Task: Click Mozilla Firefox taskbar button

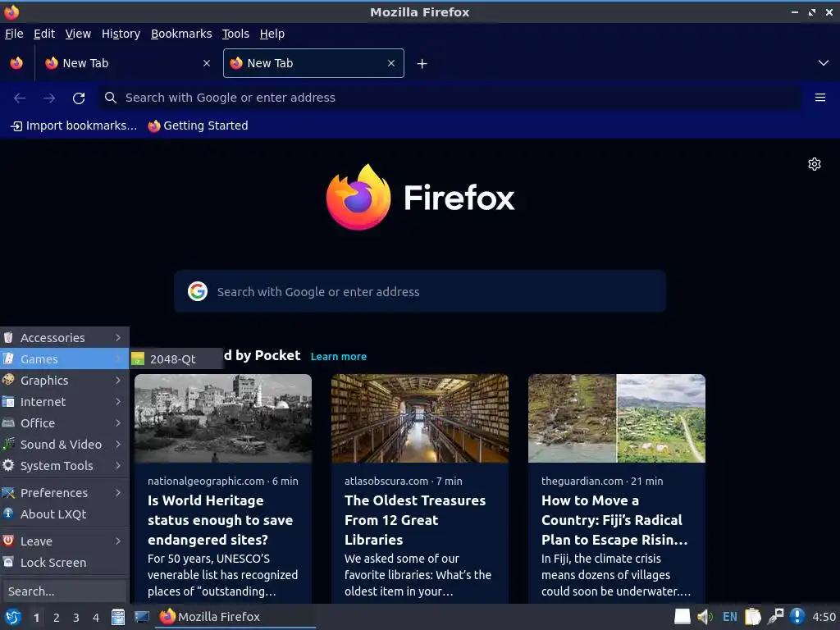Action: point(235,617)
